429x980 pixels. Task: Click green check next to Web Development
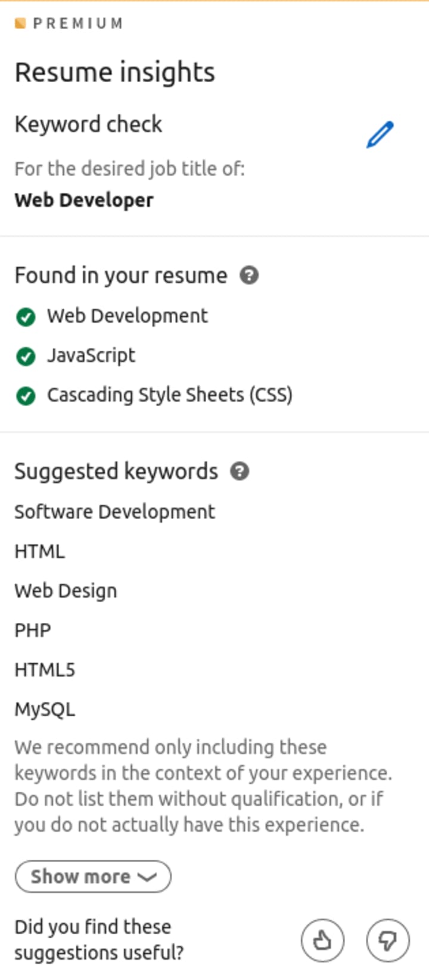coord(26,317)
